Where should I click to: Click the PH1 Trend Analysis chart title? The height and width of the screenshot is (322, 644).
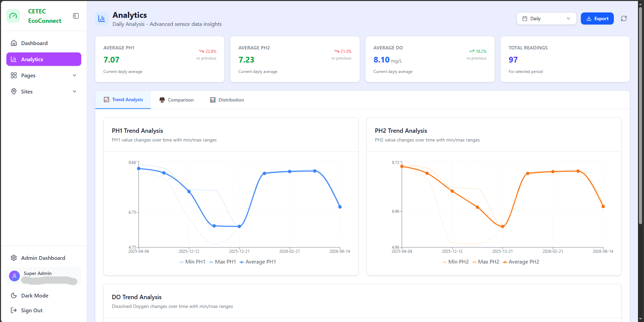tap(137, 131)
